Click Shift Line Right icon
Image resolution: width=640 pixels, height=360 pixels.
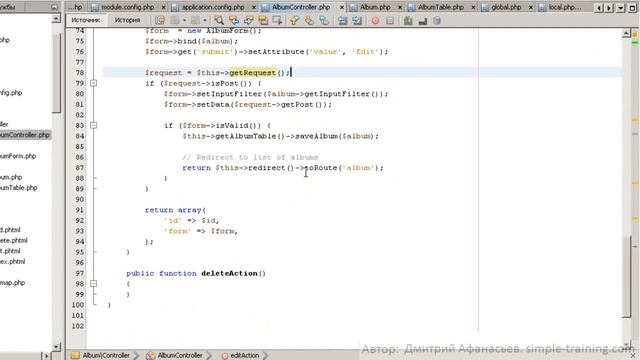357,20
